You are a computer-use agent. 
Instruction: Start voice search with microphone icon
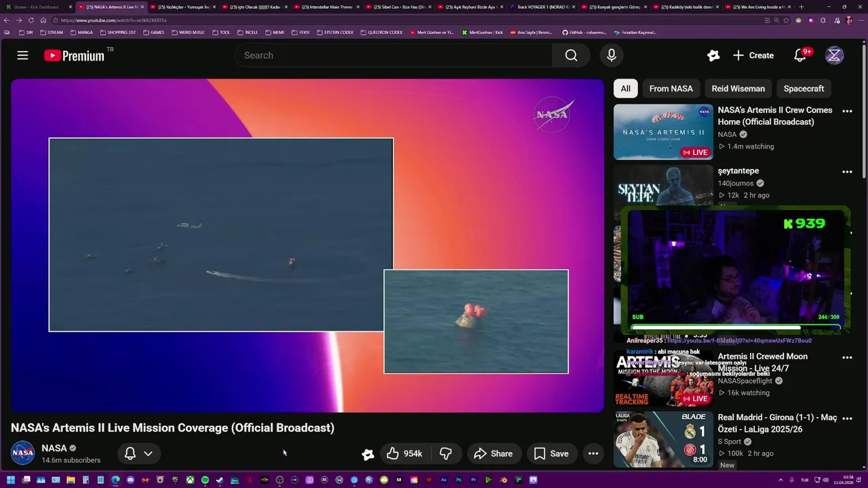(x=612, y=56)
